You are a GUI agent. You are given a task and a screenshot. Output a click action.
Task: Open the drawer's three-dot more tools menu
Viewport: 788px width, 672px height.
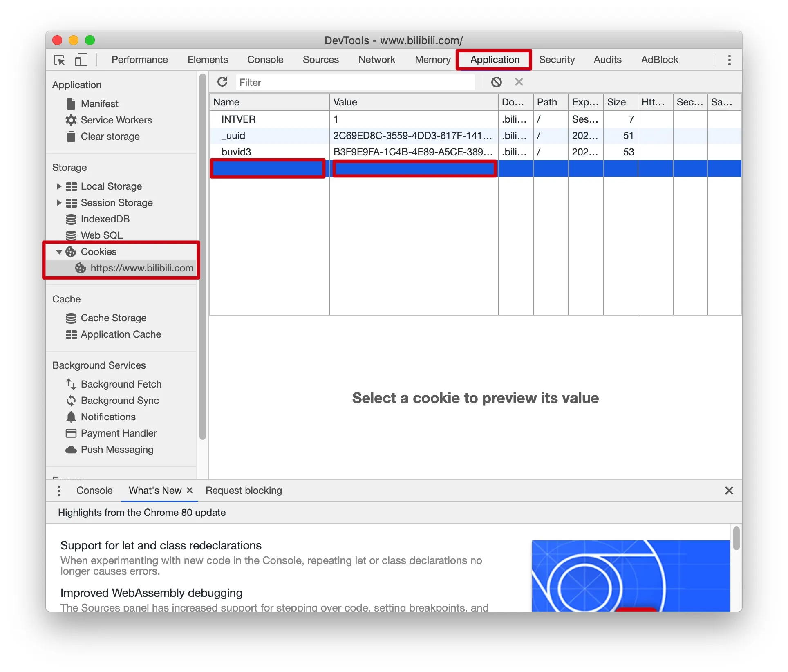point(59,491)
